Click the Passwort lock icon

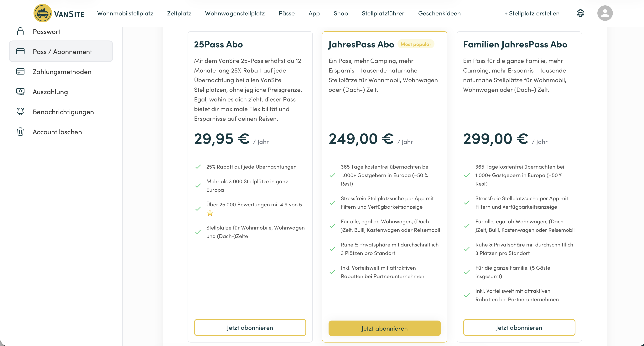20,32
